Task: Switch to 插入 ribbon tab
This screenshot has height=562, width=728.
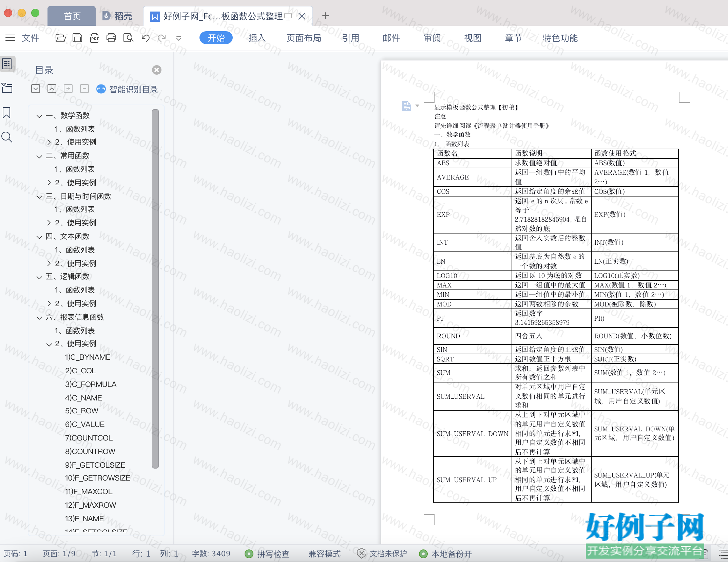Action: click(257, 38)
